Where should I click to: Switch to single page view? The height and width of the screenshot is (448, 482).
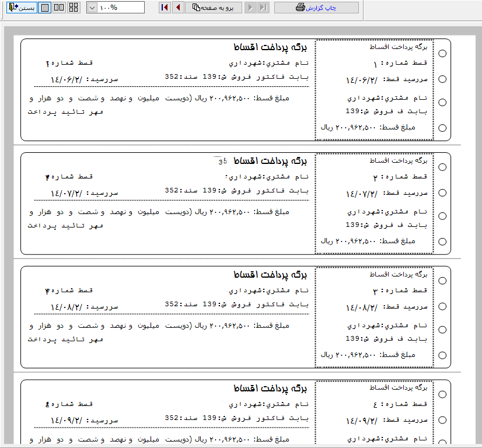click(45, 8)
